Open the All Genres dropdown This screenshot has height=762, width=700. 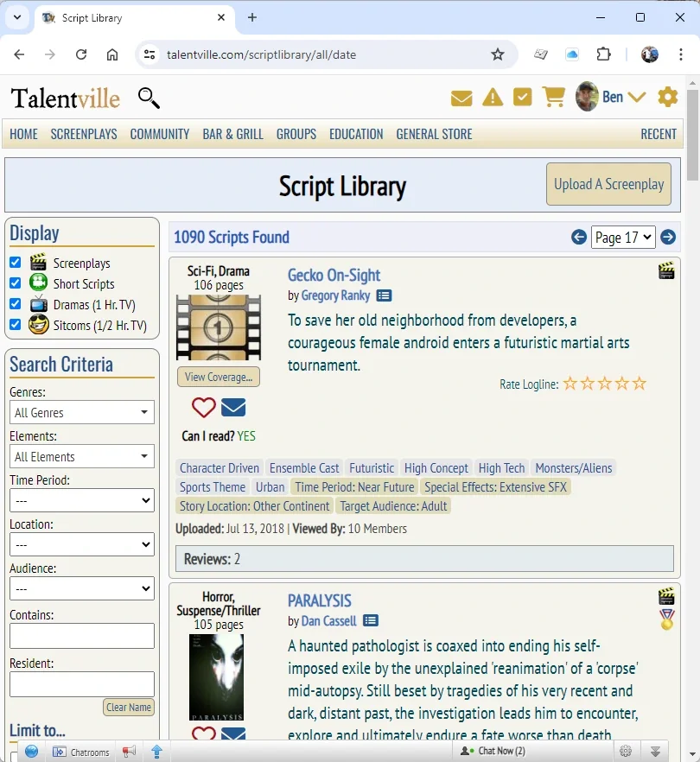point(82,413)
